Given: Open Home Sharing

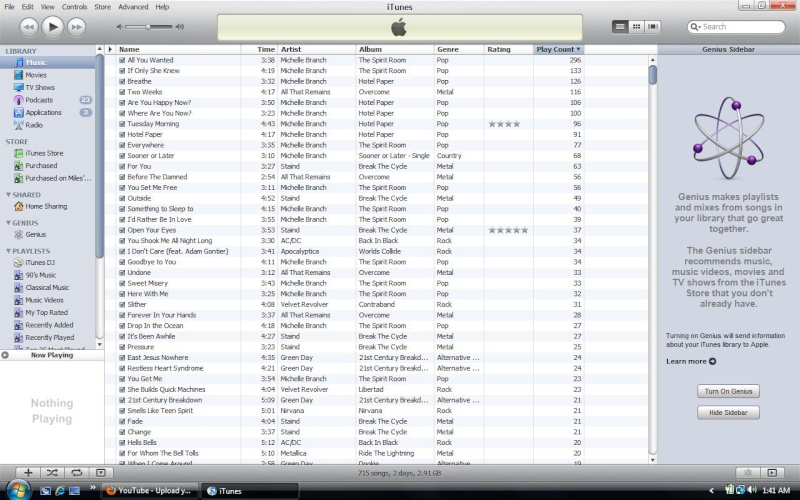Looking at the screenshot, I should pos(47,206).
